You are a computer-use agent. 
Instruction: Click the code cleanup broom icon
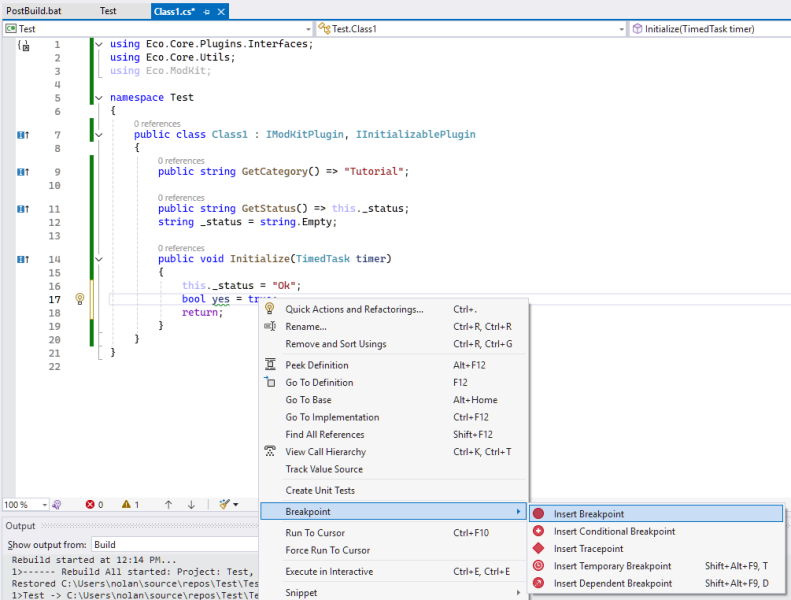pyautogui.click(x=224, y=504)
